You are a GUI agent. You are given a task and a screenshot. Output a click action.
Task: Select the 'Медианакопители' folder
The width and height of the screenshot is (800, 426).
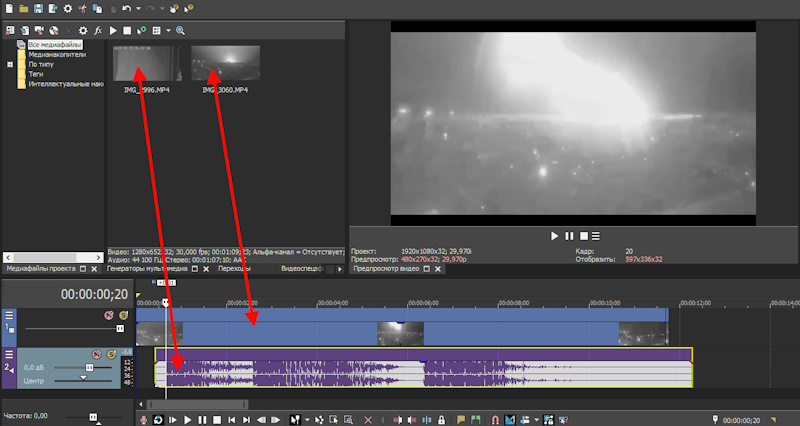coord(57,55)
